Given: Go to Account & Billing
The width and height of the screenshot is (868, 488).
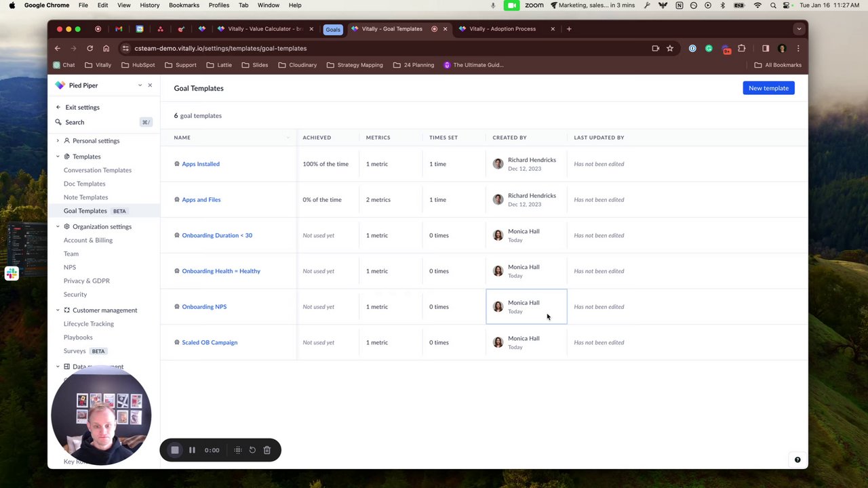Looking at the screenshot, I should point(88,240).
